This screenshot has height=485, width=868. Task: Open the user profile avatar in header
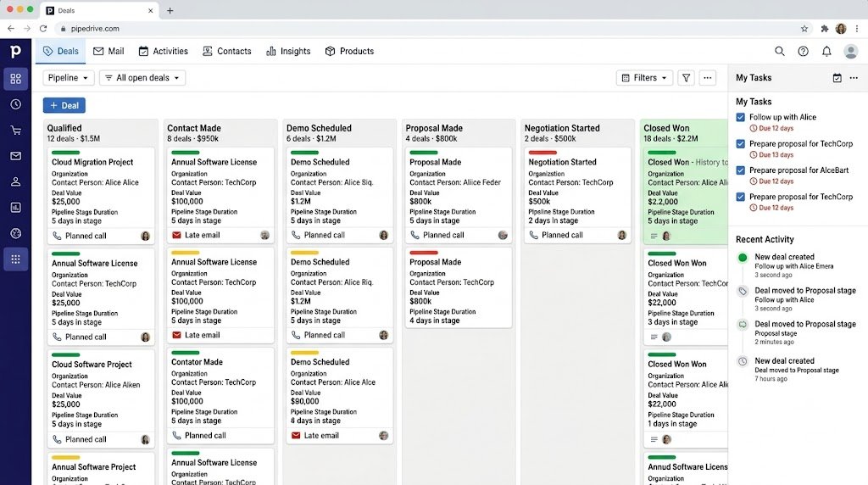tap(850, 51)
